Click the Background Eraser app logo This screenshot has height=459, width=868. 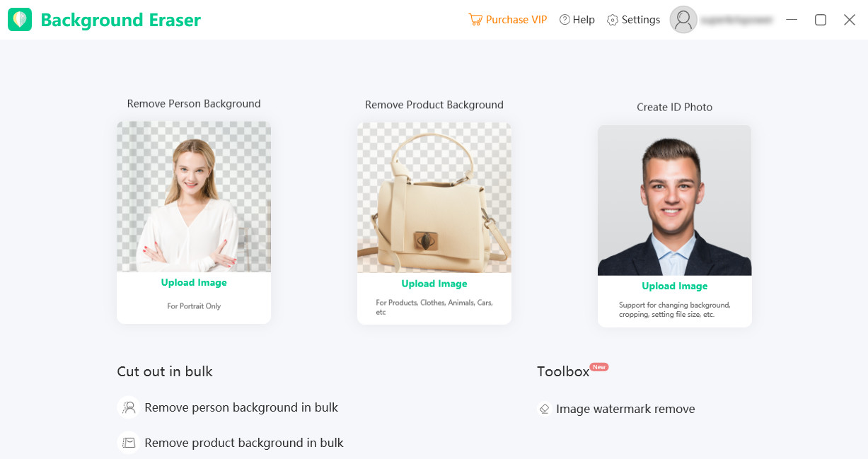20,20
